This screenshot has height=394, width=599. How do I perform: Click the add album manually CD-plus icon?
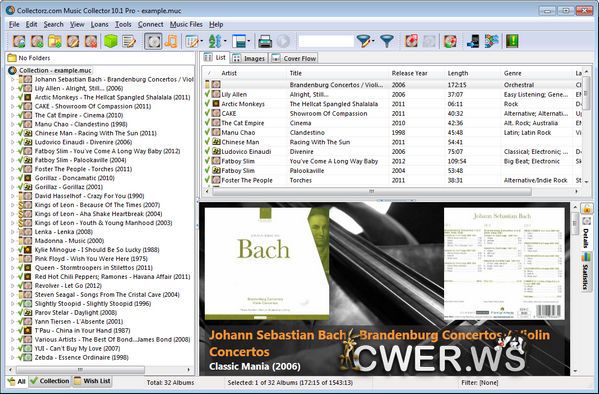[37, 41]
